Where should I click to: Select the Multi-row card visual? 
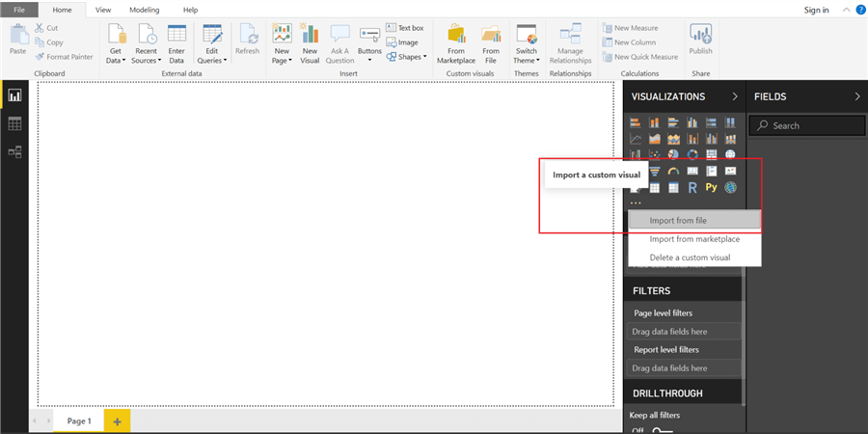712,171
